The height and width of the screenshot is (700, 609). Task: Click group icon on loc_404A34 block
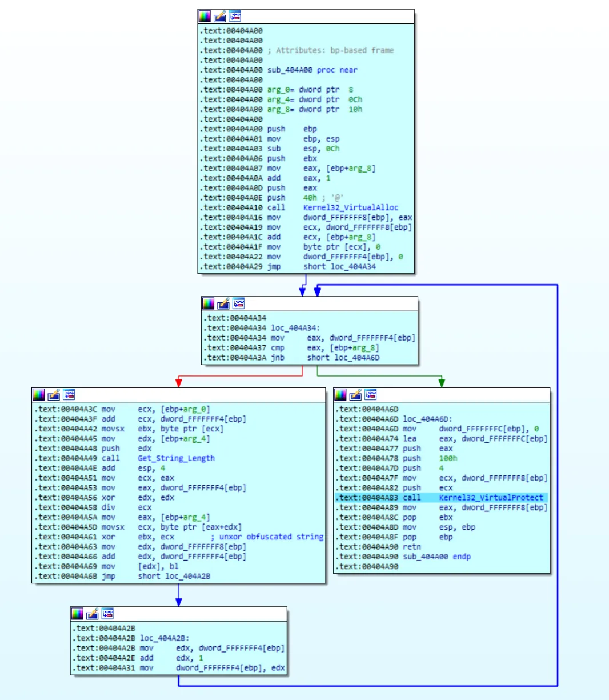tap(239, 303)
